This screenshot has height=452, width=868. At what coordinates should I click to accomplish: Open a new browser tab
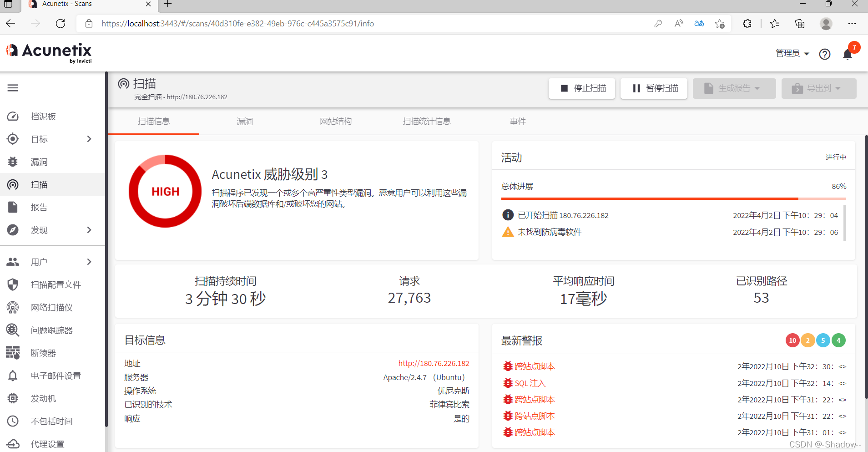click(168, 4)
